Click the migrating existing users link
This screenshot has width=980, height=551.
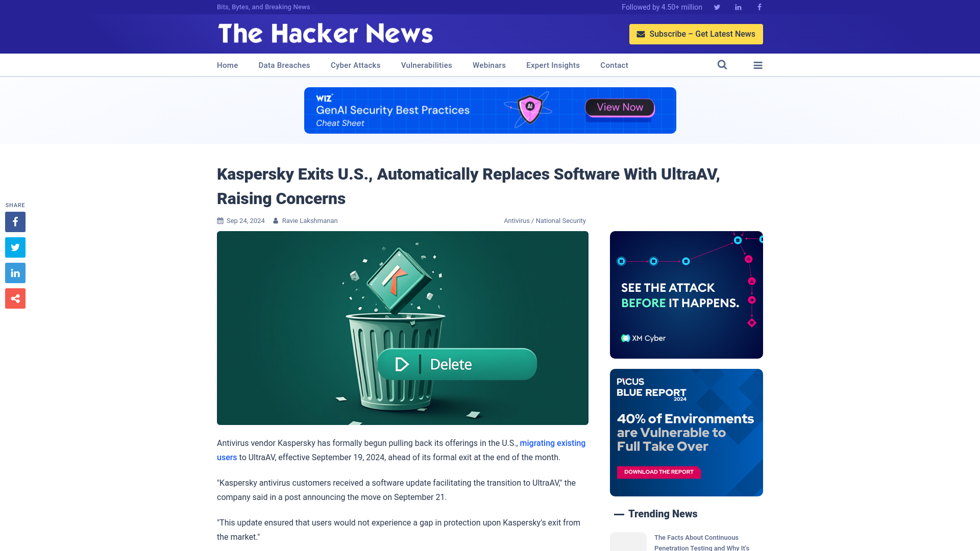(401, 449)
